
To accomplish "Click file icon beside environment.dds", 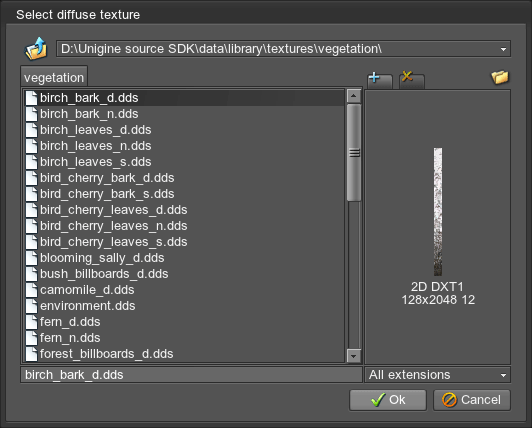I will pos(32,306).
